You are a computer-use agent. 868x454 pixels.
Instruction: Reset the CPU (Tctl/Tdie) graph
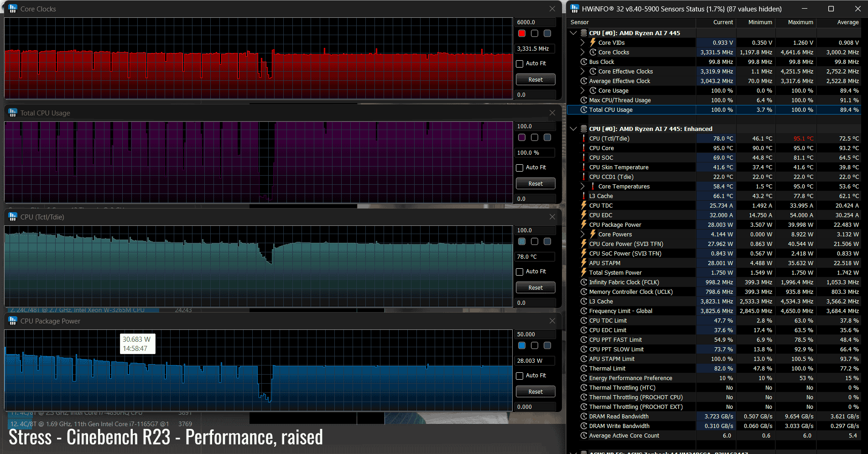pos(535,287)
